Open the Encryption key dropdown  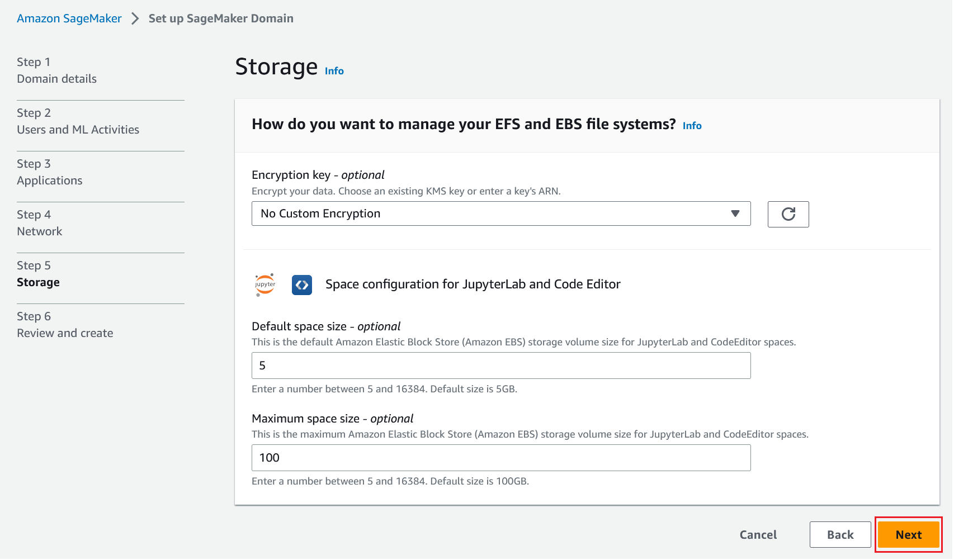pyautogui.click(x=500, y=213)
